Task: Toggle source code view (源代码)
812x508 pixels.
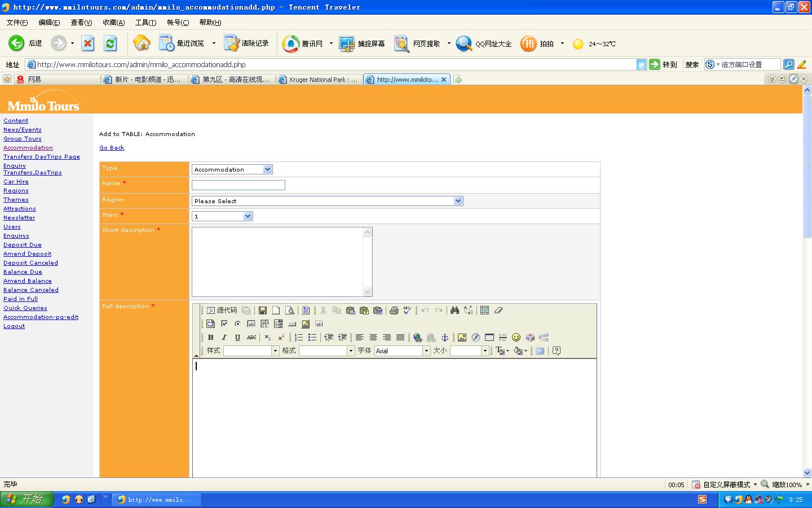Action: tap(222, 310)
